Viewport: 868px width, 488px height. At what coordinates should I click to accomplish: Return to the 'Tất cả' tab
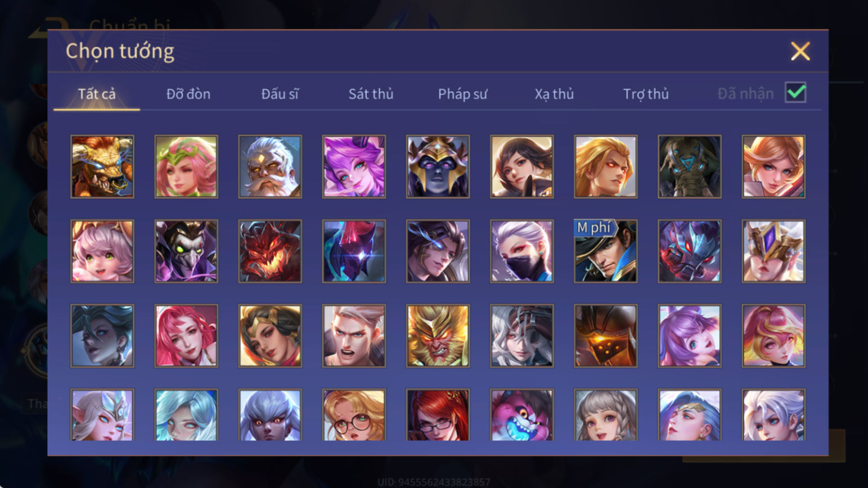(x=97, y=94)
